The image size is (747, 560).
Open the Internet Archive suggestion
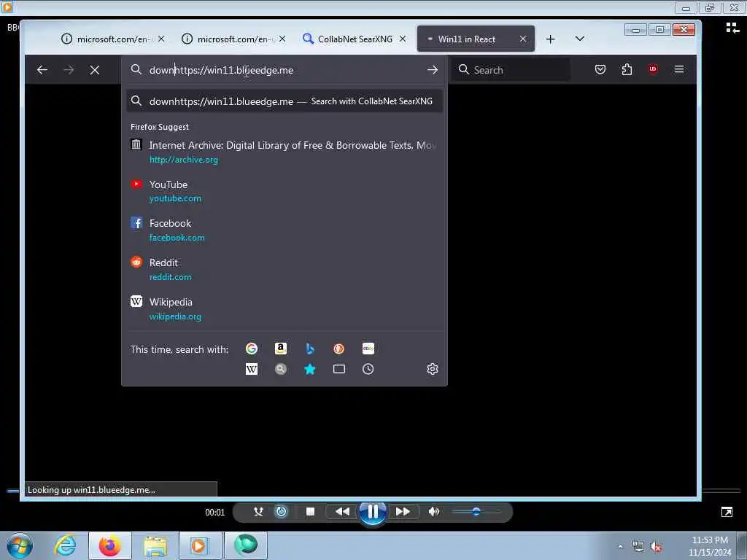[285, 152]
